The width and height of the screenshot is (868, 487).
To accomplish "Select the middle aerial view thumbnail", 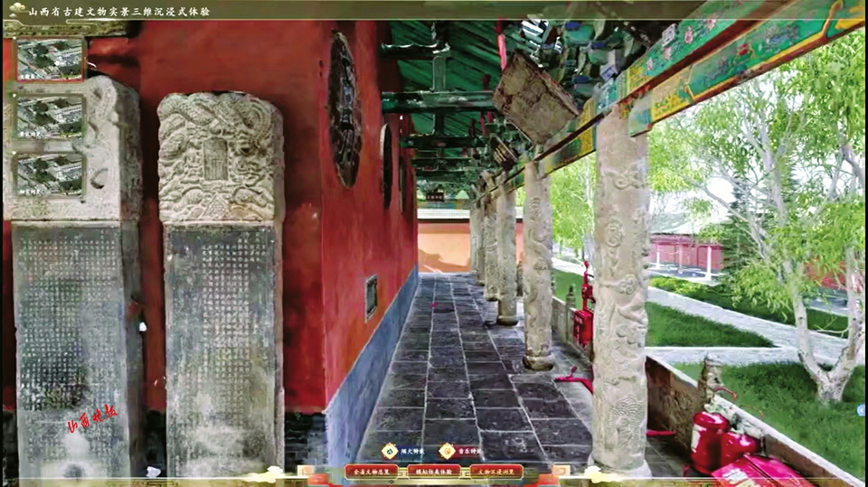I will click(x=50, y=117).
